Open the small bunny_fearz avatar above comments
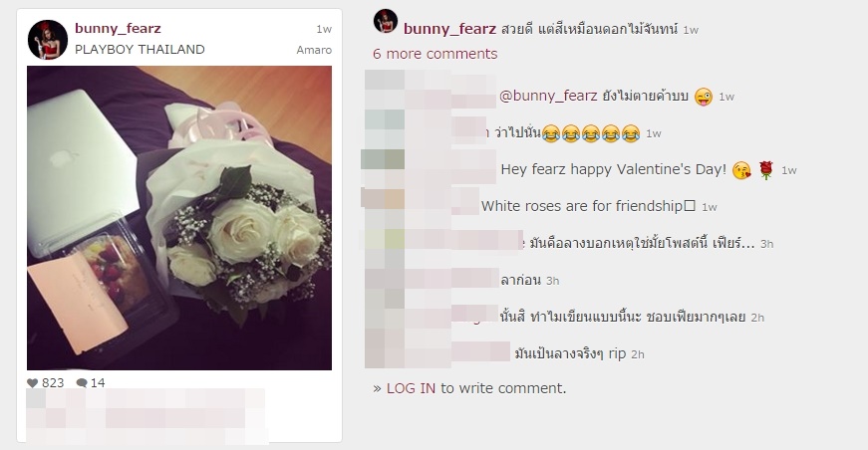 pyautogui.click(x=386, y=21)
